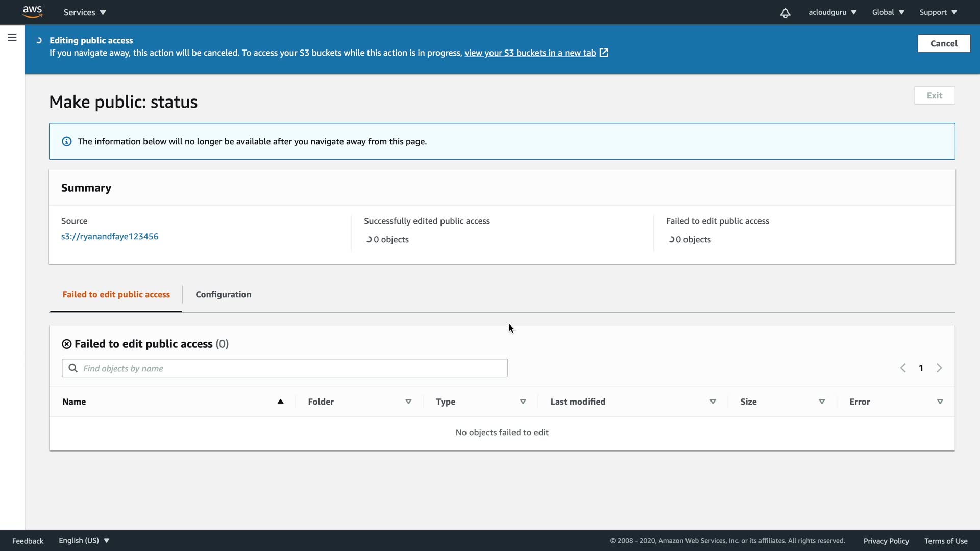Select the Failed to edit public access tab

pyautogui.click(x=116, y=295)
